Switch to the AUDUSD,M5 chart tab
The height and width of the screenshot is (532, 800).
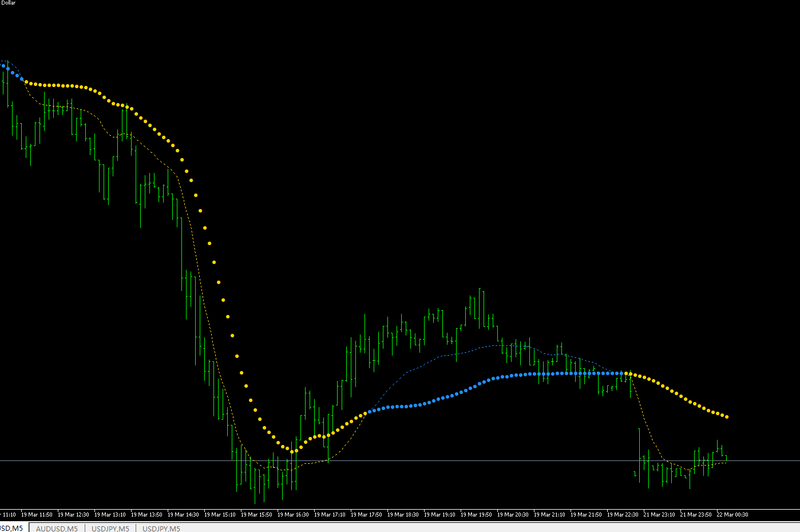57,528
